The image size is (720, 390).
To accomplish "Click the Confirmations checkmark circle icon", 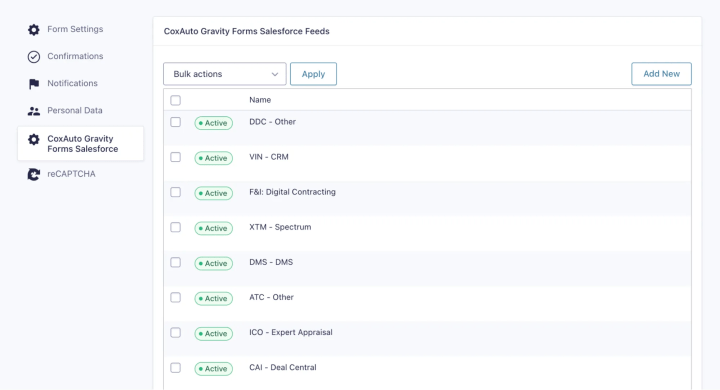I will point(34,57).
